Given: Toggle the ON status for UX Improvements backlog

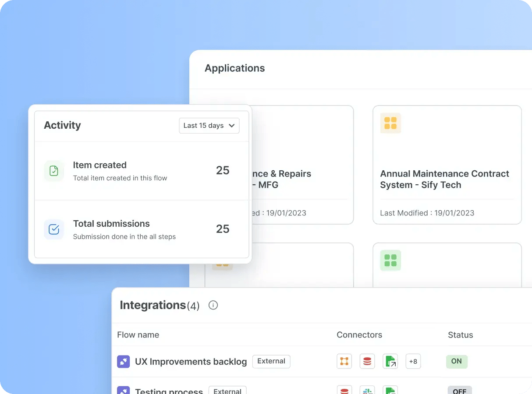Looking at the screenshot, I should 457,361.
